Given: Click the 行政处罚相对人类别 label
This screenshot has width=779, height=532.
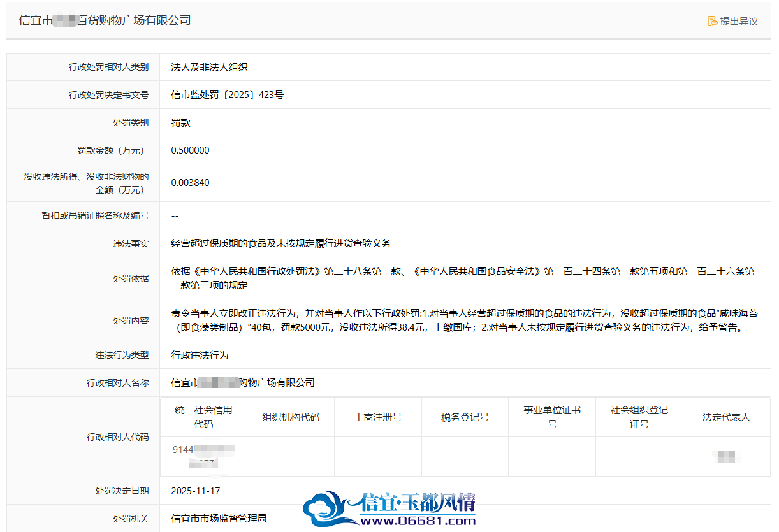Looking at the screenshot, I should pos(109,67).
